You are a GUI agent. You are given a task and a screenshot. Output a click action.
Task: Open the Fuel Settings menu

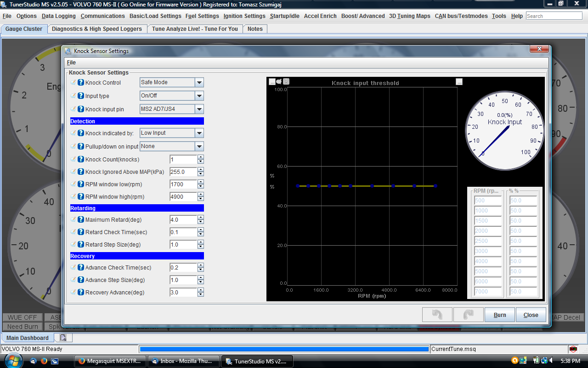coord(202,16)
